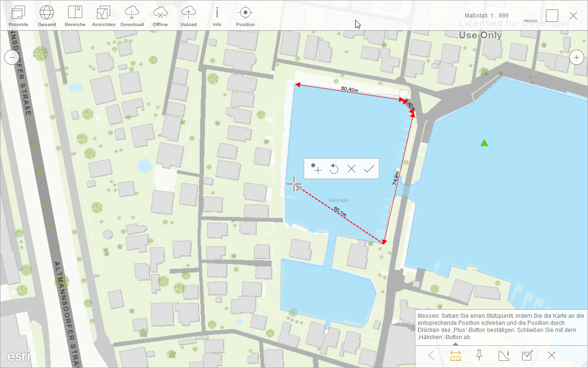Center map on current Position

pos(246,16)
